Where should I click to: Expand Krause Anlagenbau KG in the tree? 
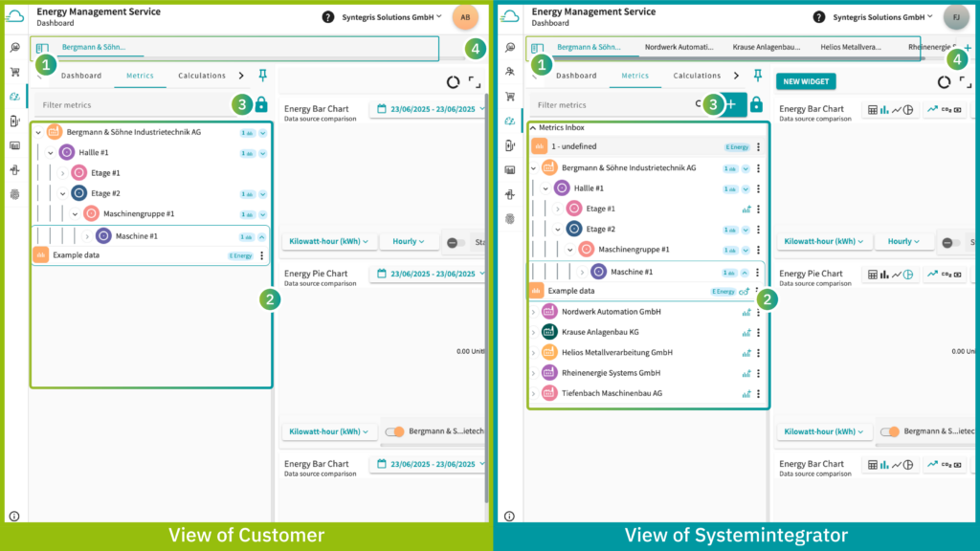point(533,332)
